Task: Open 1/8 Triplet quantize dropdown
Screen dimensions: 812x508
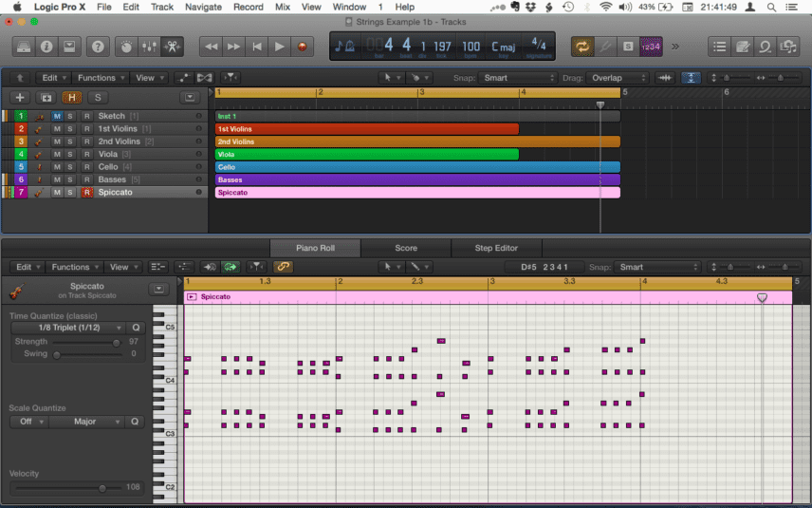Action: coord(68,328)
